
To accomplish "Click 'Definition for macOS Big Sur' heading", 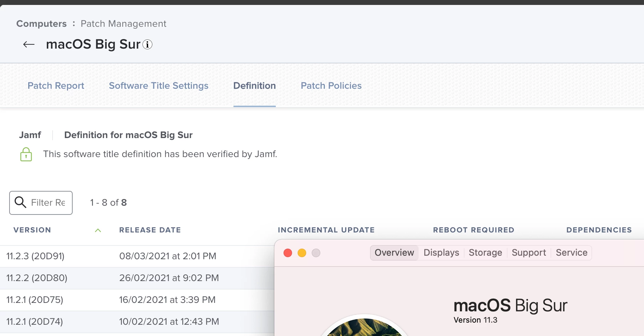I will pyautogui.click(x=128, y=135).
